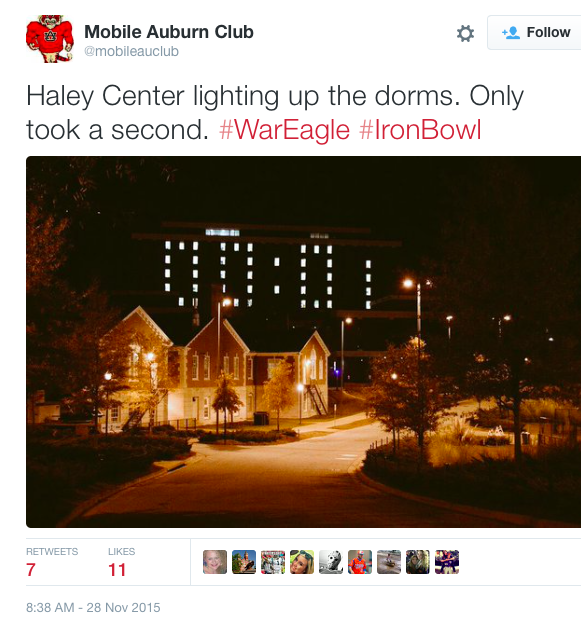
Task: Open the 8:38 AM - 28 Nov 2015 timestamp
Action: tap(93, 607)
